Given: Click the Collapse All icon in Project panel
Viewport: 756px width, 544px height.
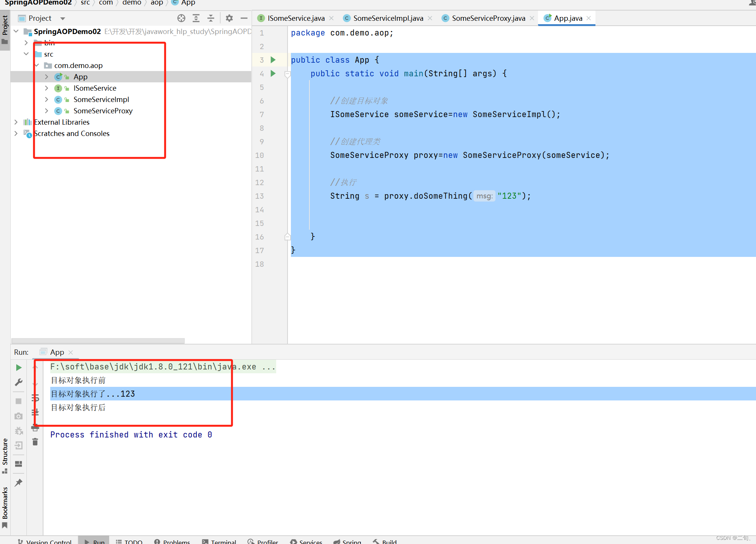Looking at the screenshot, I should (211, 18).
